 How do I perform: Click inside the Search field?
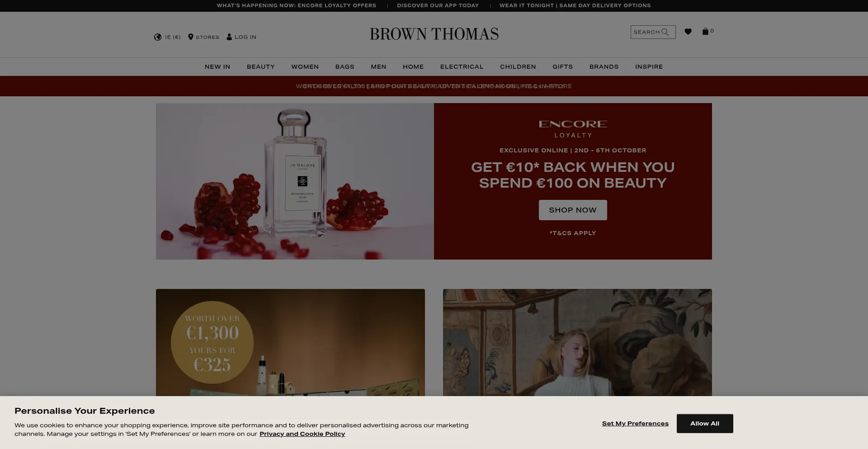pyautogui.click(x=653, y=32)
